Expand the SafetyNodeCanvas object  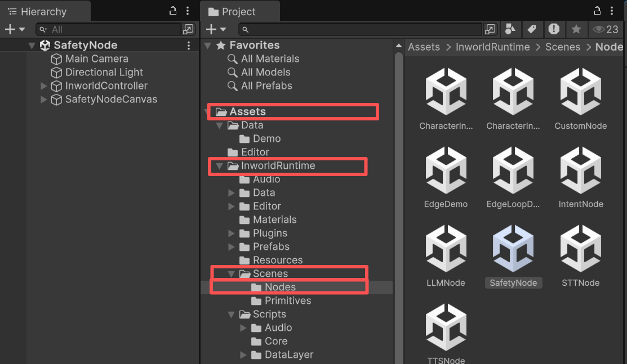coord(43,100)
